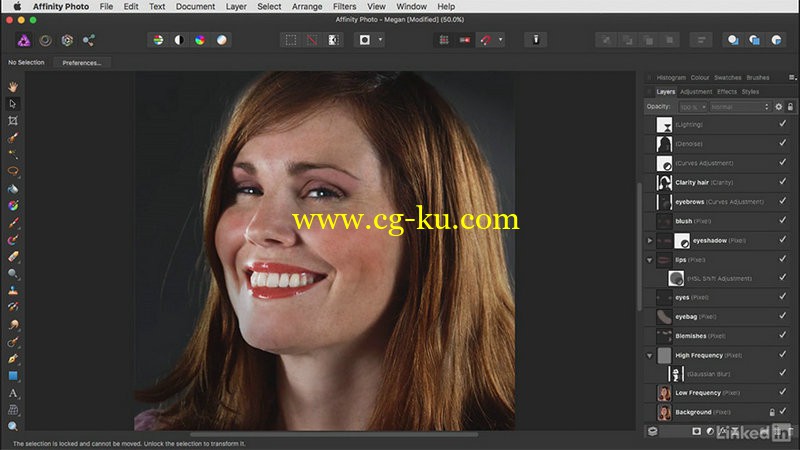Toggle visibility of the Denoise layer
This screenshot has width=800, height=450.
tap(783, 143)
